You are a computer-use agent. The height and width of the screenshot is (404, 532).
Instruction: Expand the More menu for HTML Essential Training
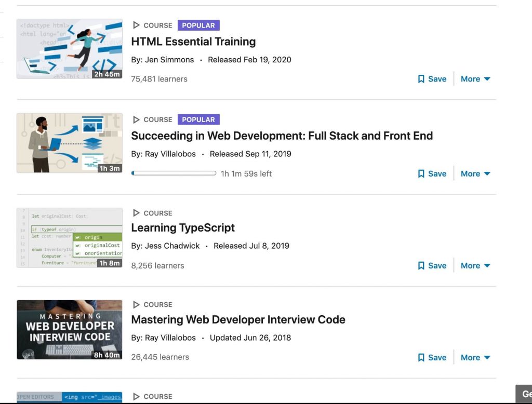pyautogui.click(x=475, y=79)
